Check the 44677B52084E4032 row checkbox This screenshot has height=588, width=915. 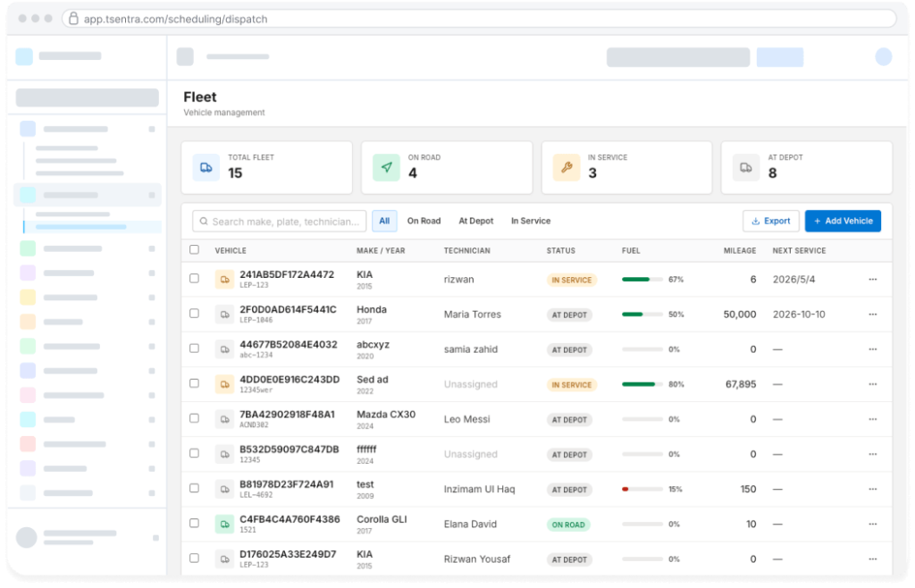coord(194,349)
